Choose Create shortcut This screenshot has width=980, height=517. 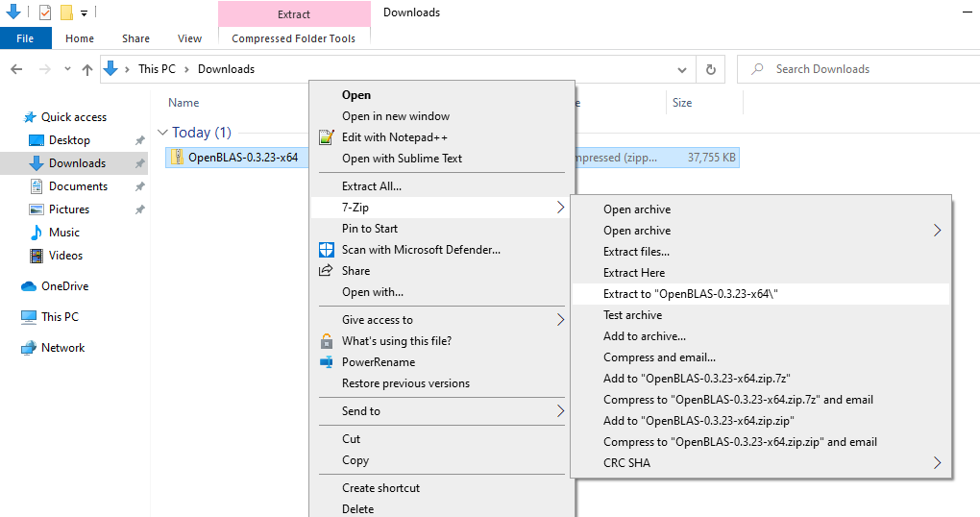442,488
